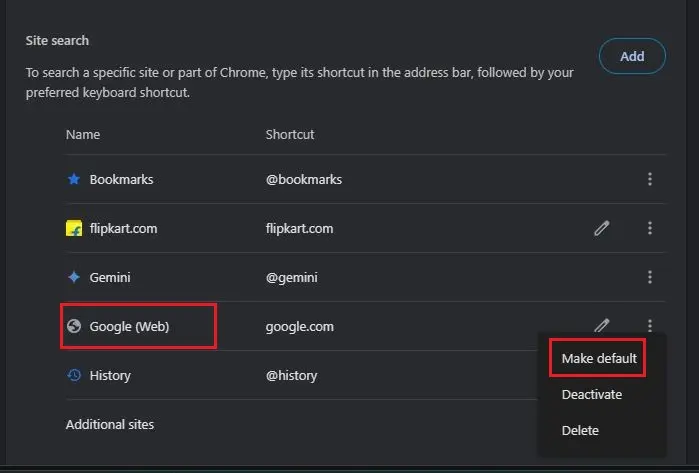Click three-dot menu for Google (Web)
699x473 pixels.
click(650, 325)
